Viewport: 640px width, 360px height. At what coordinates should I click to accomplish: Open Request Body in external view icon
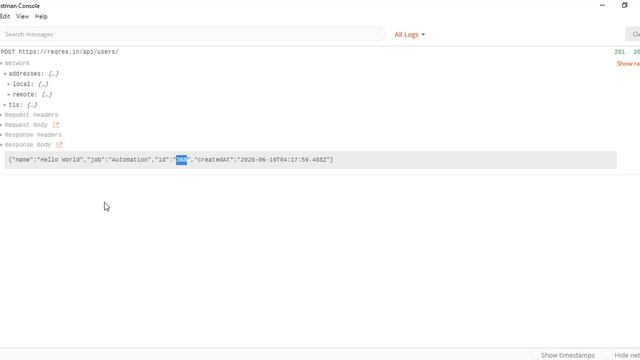click(56, 124)
